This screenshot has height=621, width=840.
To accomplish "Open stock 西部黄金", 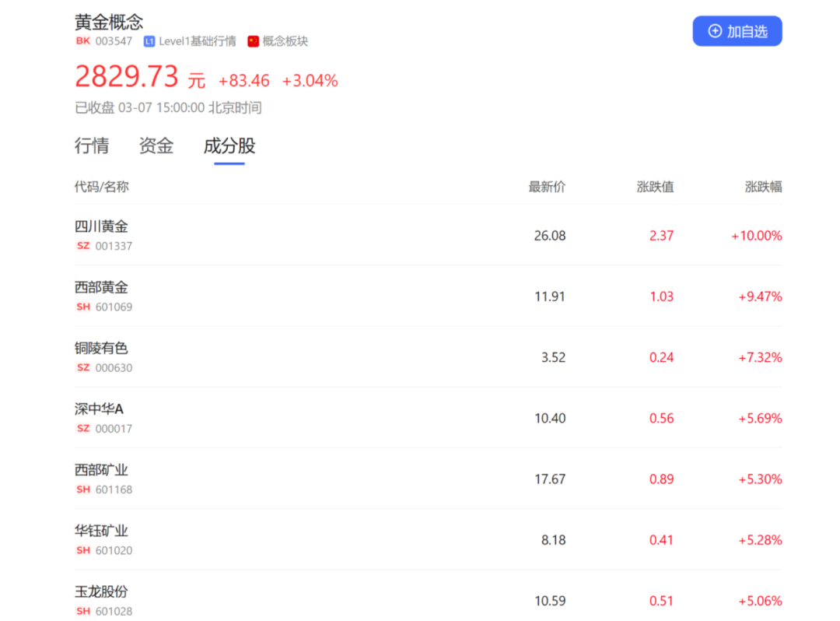I will [x=101, y=288].
